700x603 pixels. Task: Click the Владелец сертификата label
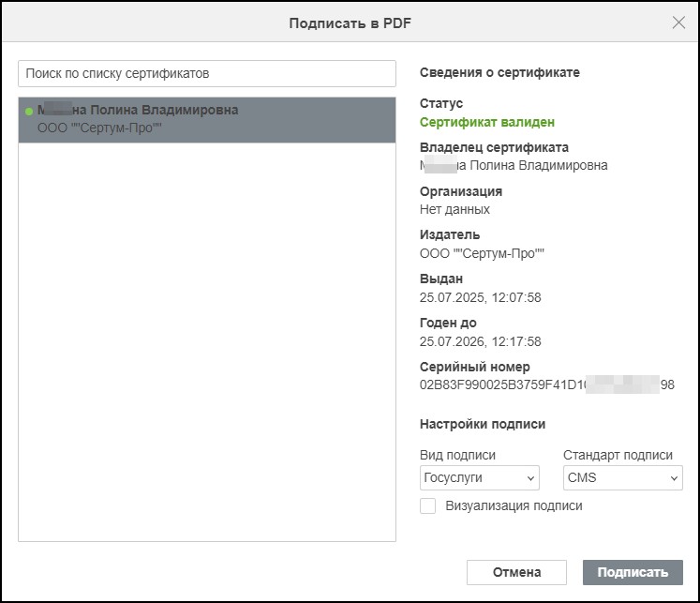coord(494,147)
